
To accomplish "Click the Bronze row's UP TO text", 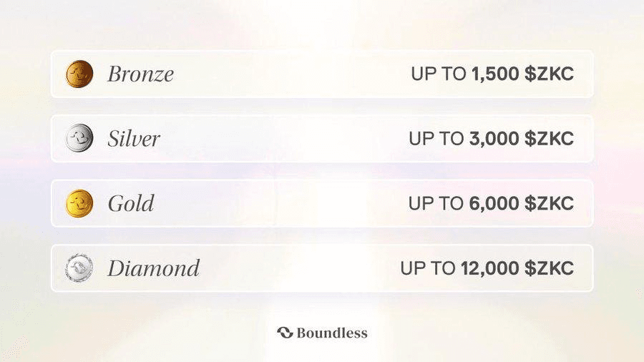I will pyautogui.click(x=438, y=74).
